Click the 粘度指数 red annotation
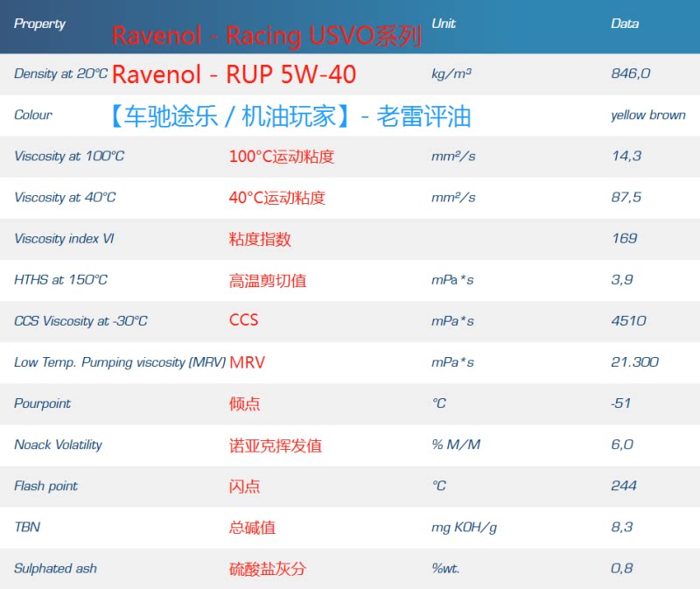Viewport: 700px width, 589px height. click(x=260, y=239)
